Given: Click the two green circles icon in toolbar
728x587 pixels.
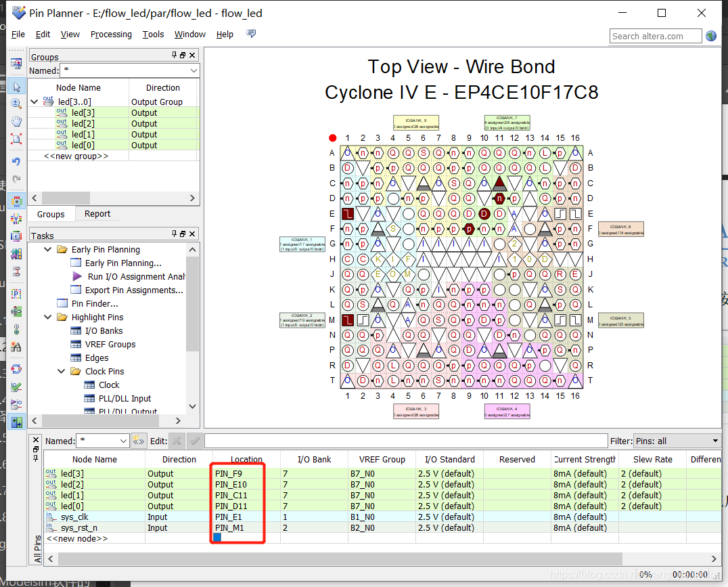Looking at the screenshot, I should point(16,329).
